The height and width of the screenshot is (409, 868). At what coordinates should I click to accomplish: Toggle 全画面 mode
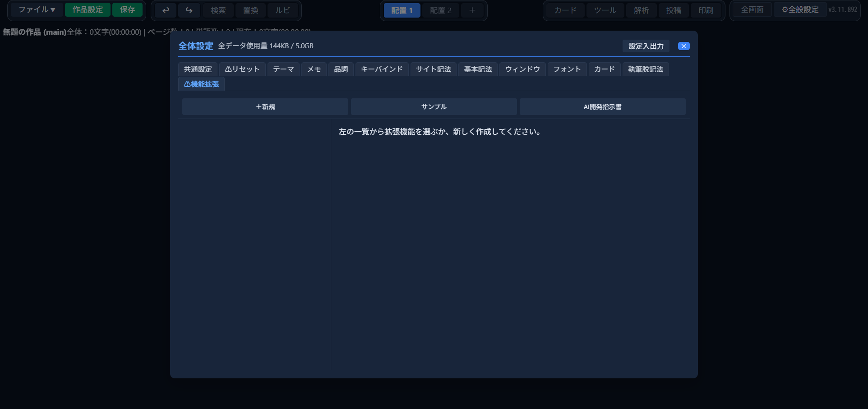coord(752,9)
